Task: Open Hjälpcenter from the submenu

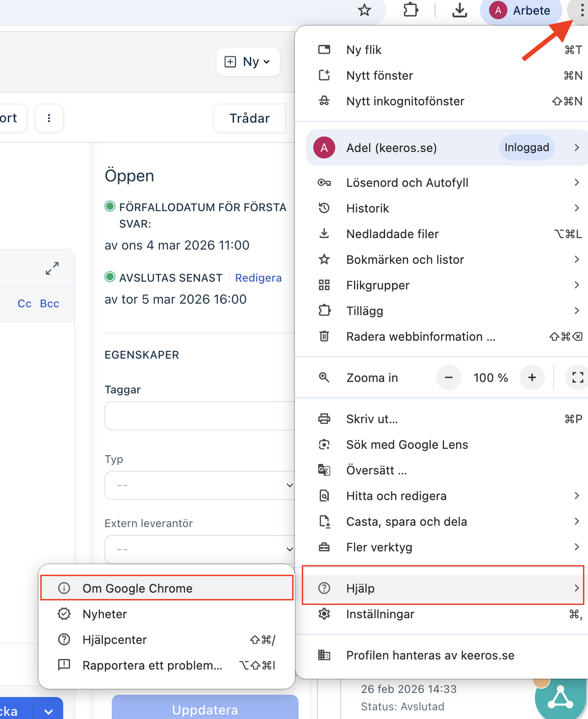Action: pos(167,640)
